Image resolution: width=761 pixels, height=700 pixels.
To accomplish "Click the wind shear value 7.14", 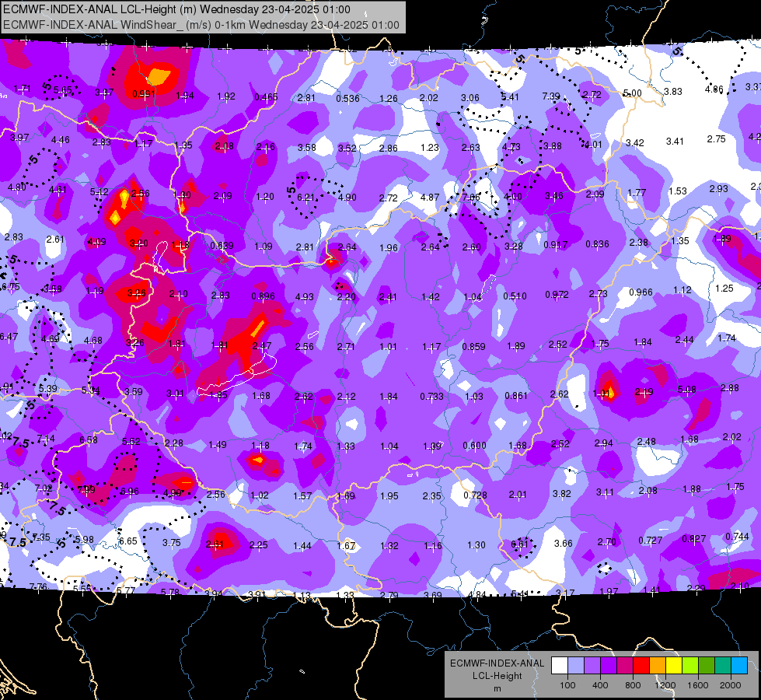I will (46, 439).
